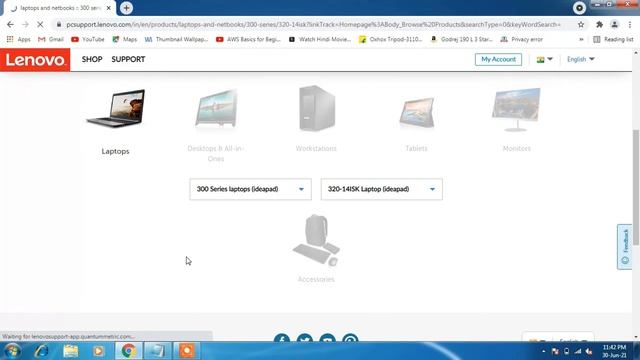Viewport: 640px width, 360px height.
Task: Select the laptops and netbooks tab
Action: 60,8
